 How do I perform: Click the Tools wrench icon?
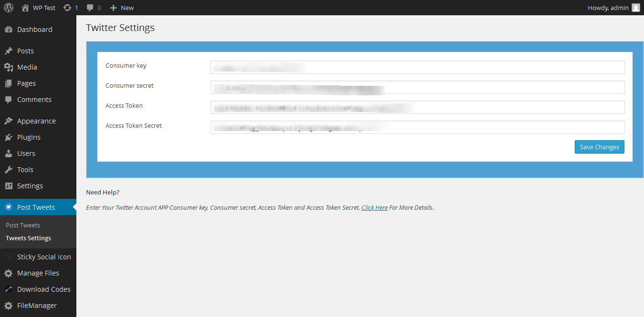point(9,170)
